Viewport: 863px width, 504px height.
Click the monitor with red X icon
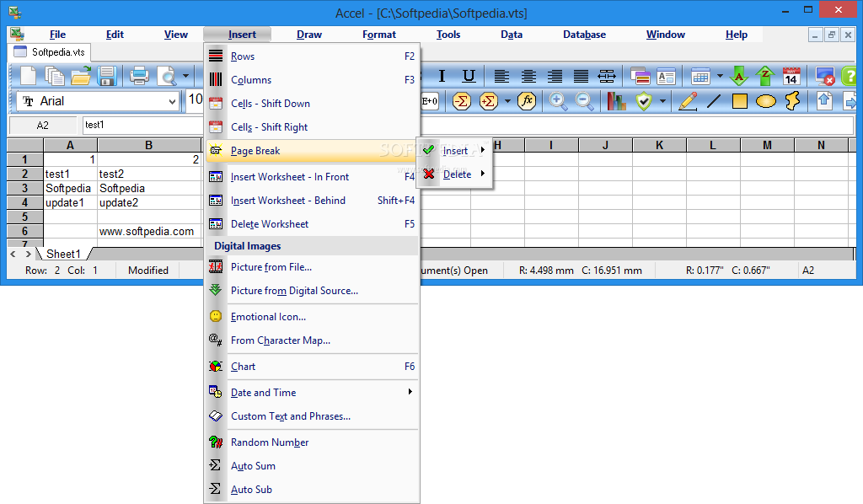825,76
